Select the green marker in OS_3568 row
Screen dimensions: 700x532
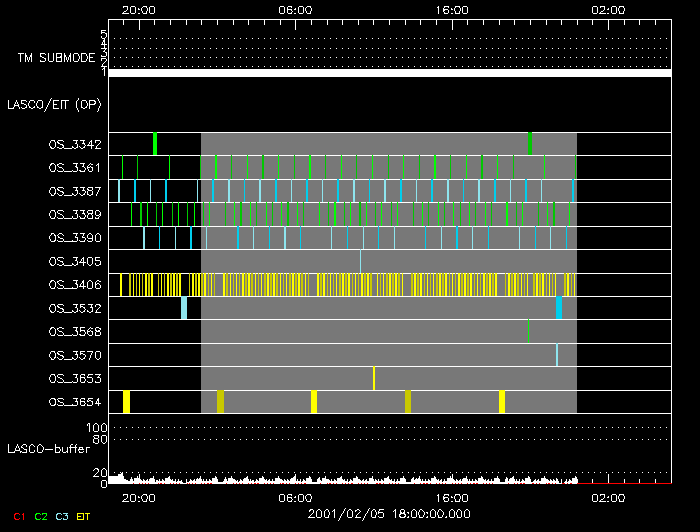tap(528, 331)
